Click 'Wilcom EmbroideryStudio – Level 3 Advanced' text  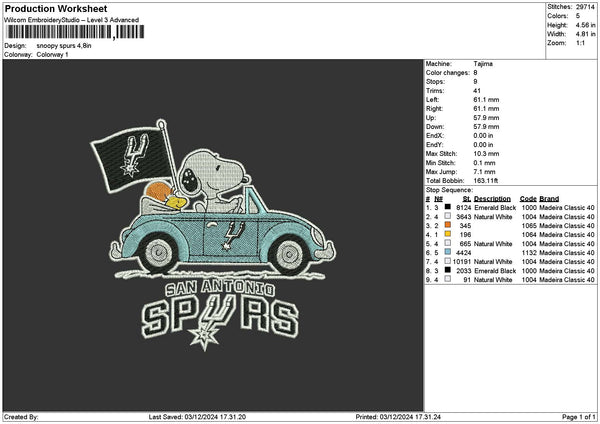click(x=72, y=20)
